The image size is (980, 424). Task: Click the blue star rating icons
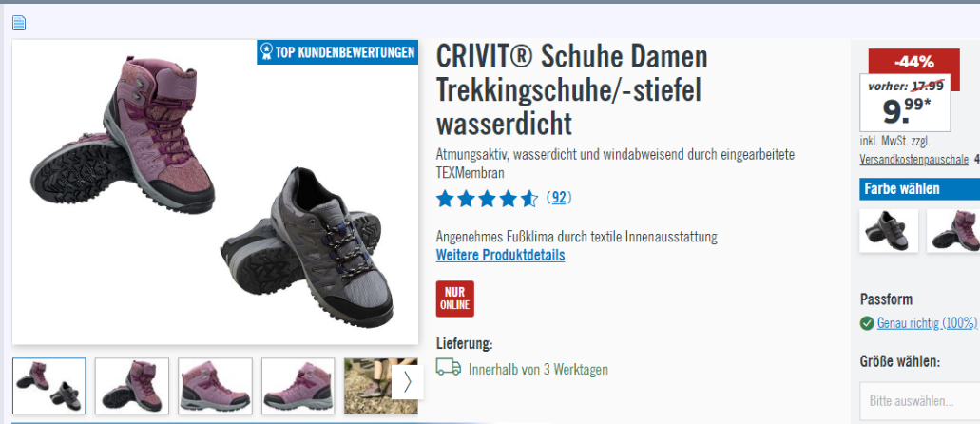pyautogui.click(x=487, y=199)
